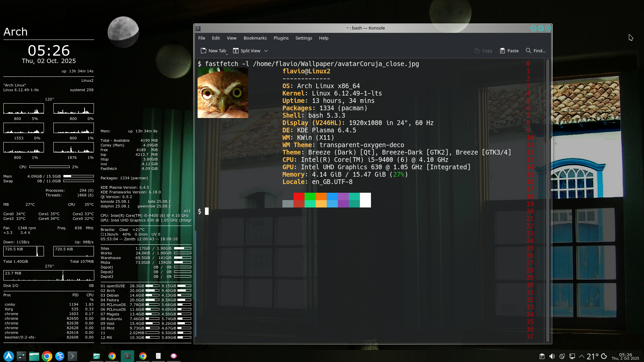Expand hidden system tray icons arrow
644x362 pixels.
[582, 356]
